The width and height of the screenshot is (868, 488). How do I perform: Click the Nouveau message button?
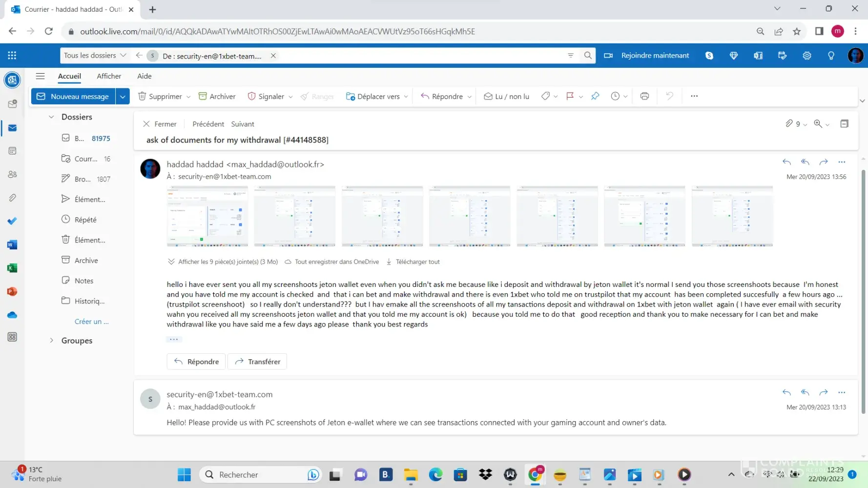74,96
